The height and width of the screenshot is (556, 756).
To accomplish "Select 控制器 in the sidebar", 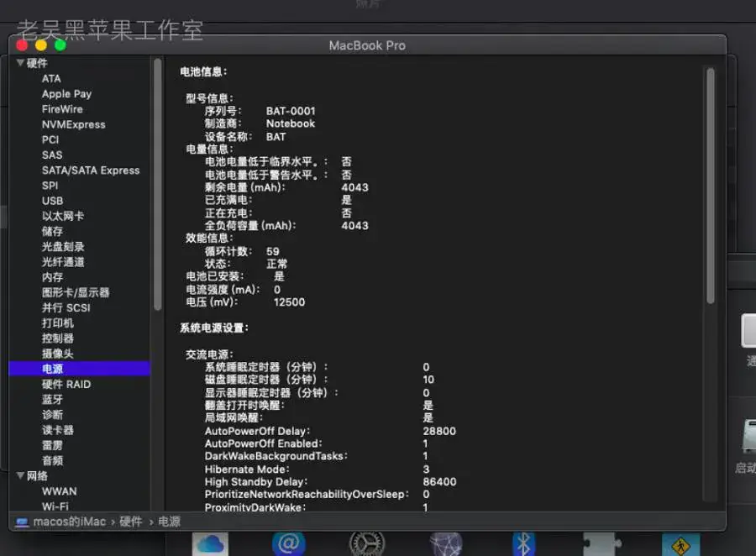I will 57,338.
